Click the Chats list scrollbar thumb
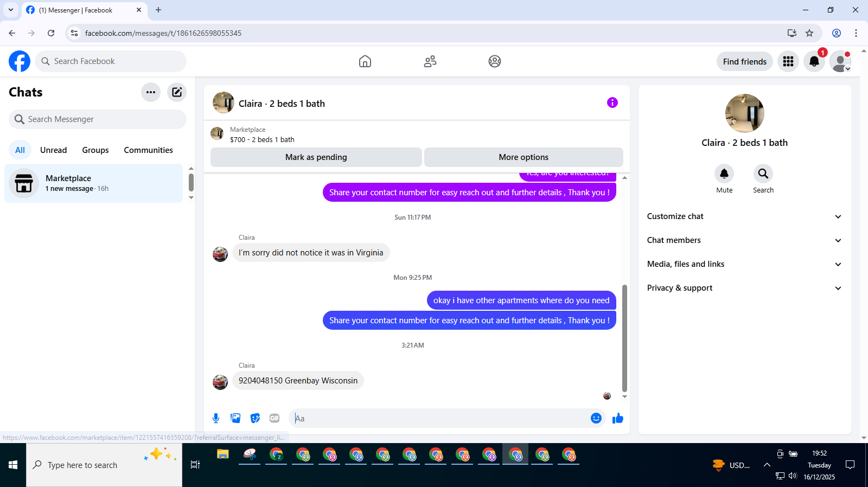Image resolution: width=868 pixels, height=487 pixels. click(191, 182)
